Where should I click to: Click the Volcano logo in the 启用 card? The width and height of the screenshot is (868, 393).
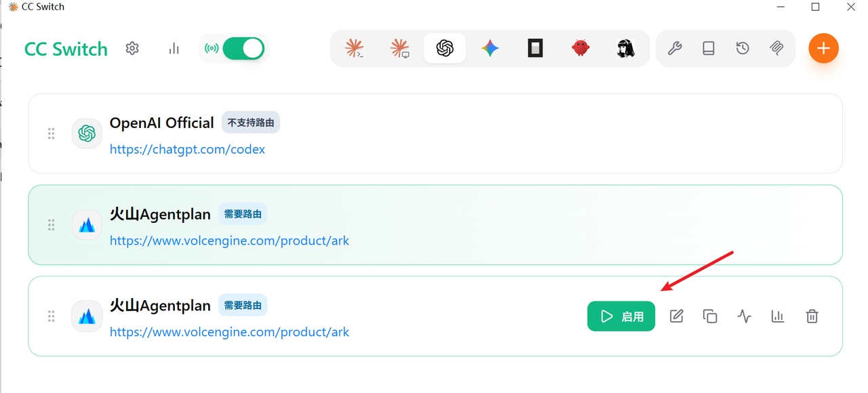(87, 316)
